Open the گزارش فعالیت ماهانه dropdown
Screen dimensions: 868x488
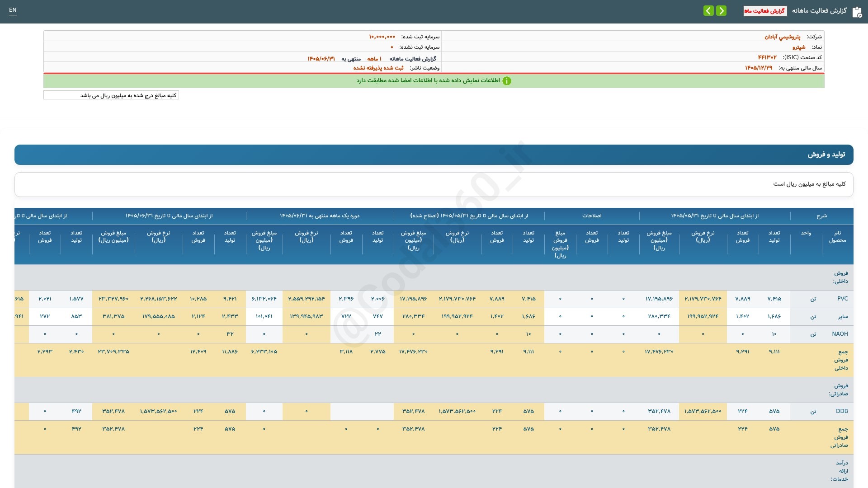pos(765,11)
